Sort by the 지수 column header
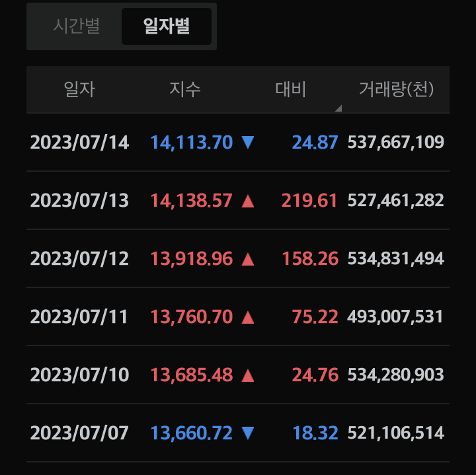Image resolution: width=476 pixels, height=475 pixels. coord(185,89)
